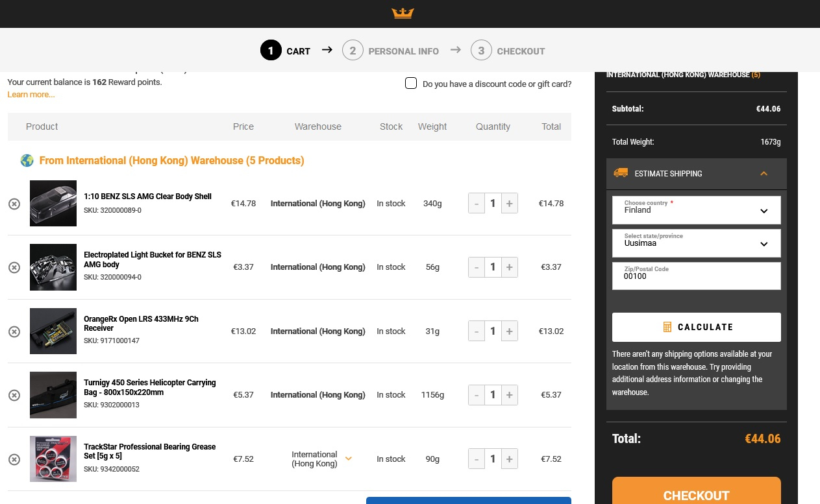Click the 1156g weight cell
The width and height of the screenshot is (820, 504).
pos(432,395)
